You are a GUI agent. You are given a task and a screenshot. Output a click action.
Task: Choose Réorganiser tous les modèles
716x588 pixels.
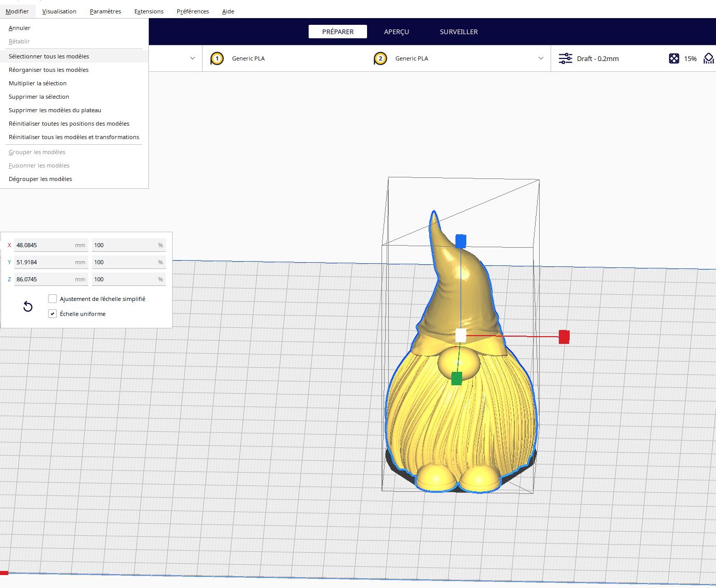pyautogui.click(x=74, y=70)
